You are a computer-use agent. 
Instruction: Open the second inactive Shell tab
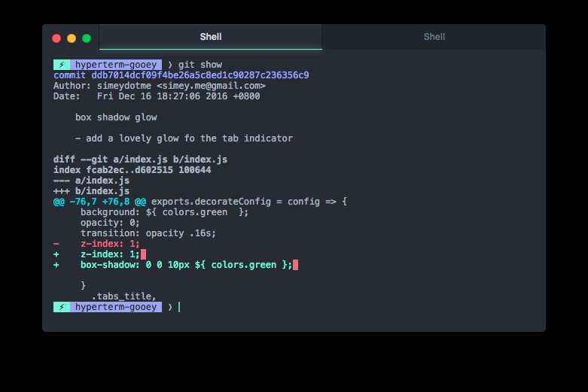tap(434, 37)
